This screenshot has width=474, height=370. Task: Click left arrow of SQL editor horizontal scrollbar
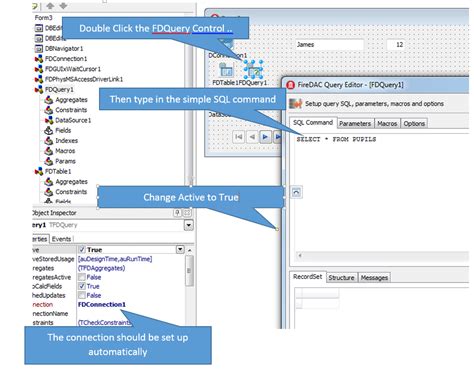point(300,256)
